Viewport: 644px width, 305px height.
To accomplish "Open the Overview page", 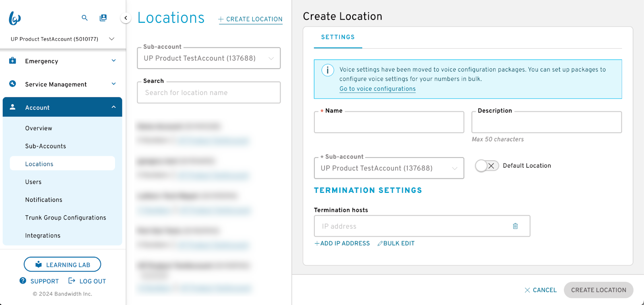I will coord(39,128).
